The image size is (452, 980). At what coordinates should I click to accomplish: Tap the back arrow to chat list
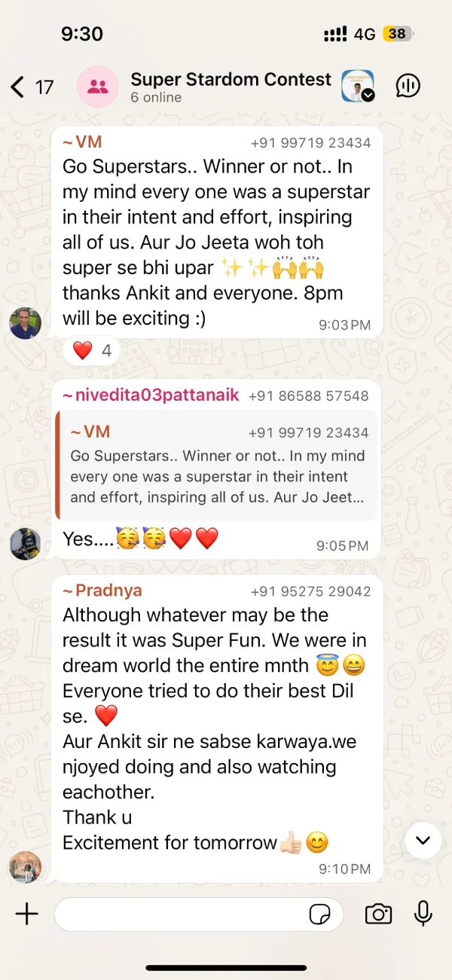(17, 87)
